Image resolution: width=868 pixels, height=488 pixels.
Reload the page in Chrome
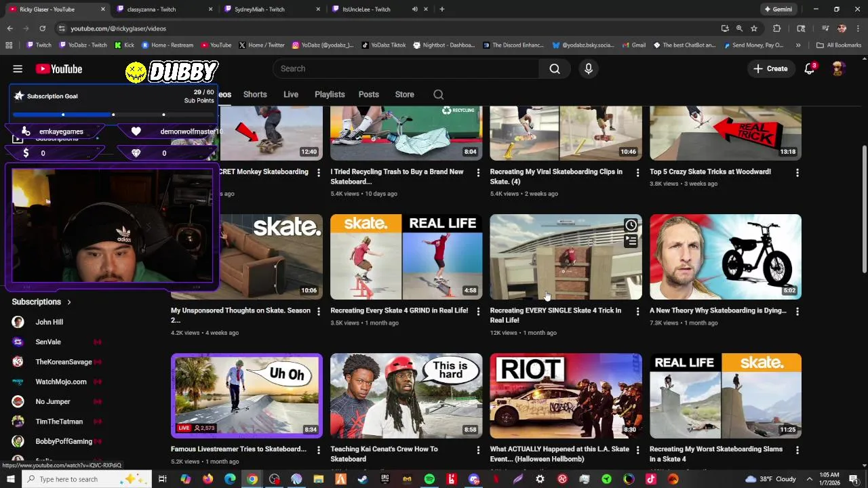(42, 28)
